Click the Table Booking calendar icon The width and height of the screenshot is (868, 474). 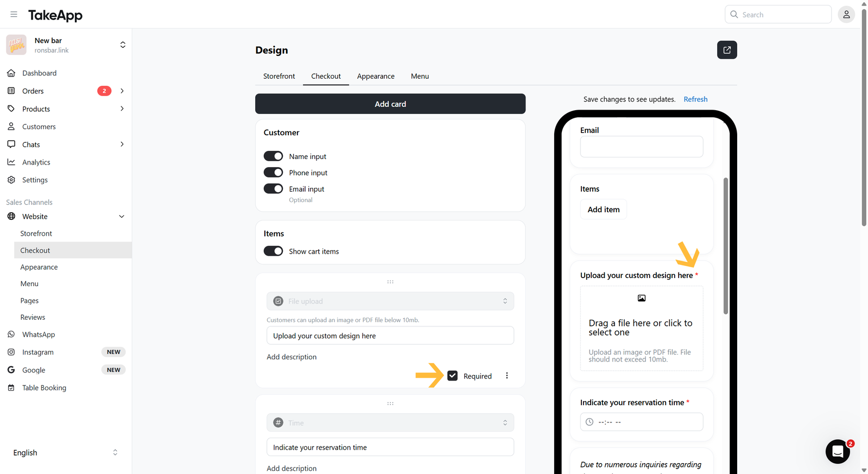[11, 388]
